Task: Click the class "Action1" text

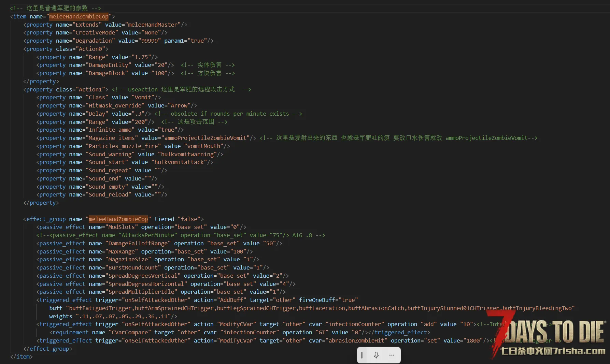Action: click(x=90, y=89)
